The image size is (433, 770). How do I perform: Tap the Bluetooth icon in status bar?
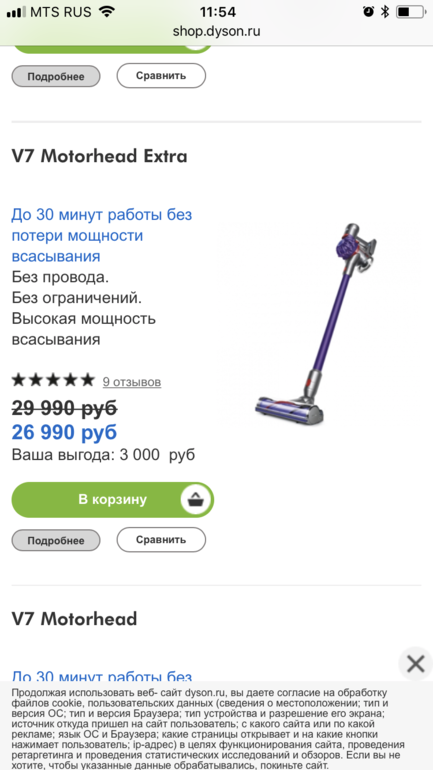coord(385,12)
